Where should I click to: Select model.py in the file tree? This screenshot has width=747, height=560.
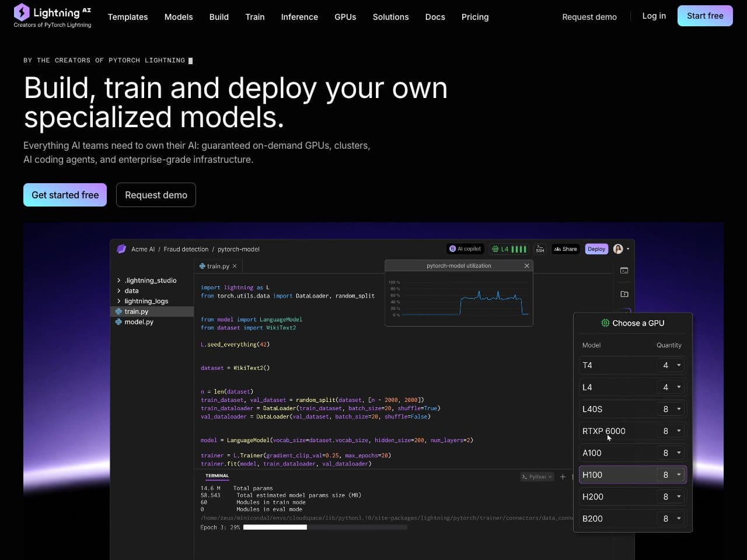click(139, 322)
